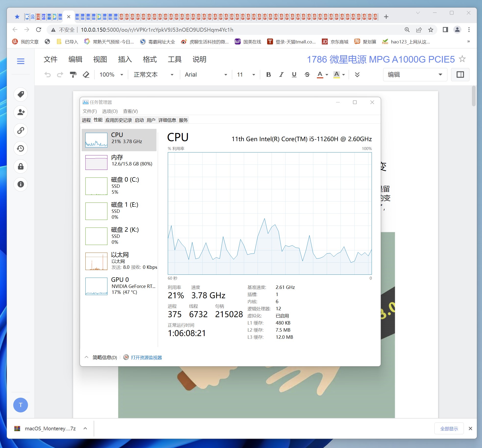Screen dimensions: 482x448
Task: Click the browser address bar URL
Action: tap(157, 30)
